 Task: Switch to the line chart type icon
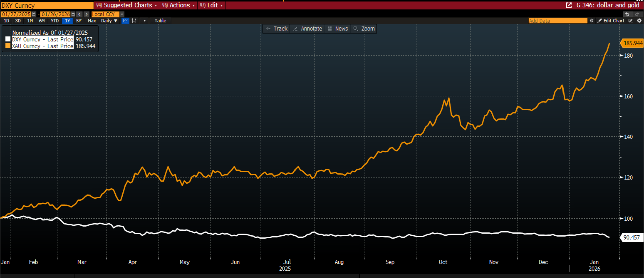point(125,21)
